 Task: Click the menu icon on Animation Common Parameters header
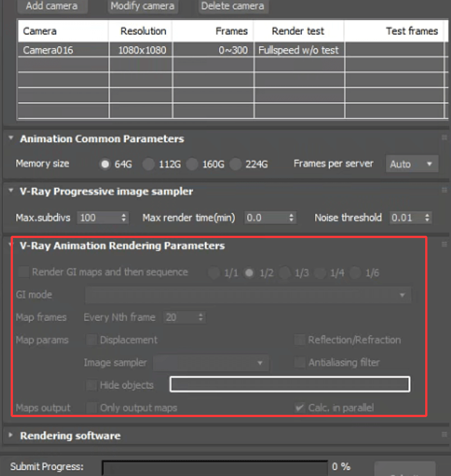tap(445, 139)
